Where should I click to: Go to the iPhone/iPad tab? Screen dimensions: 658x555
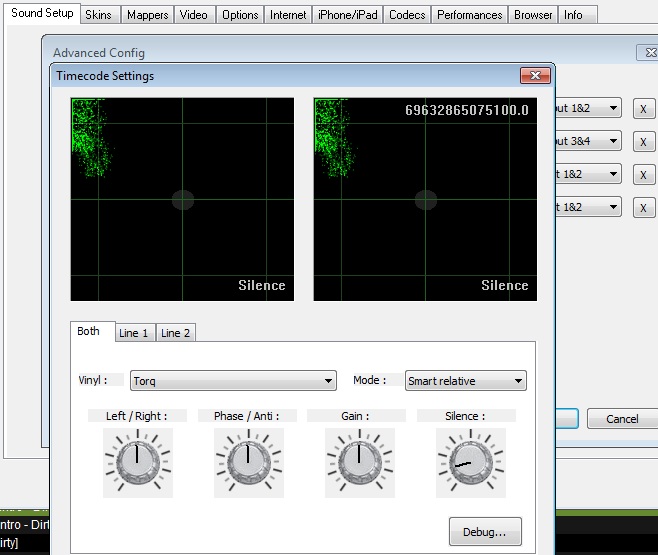(x=346, y=15)
